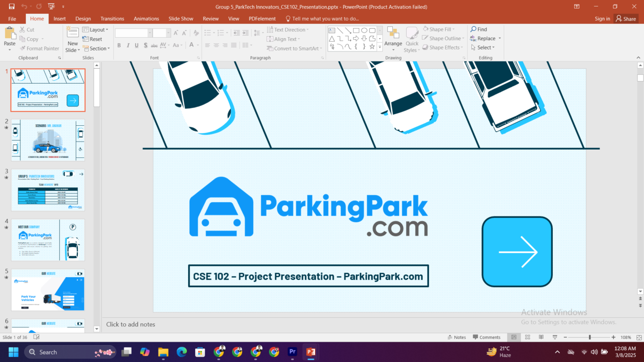Screen dimensions: 644x362
Task: Start presentation from beginning quick access icon
Action: [x=51, y=6]
